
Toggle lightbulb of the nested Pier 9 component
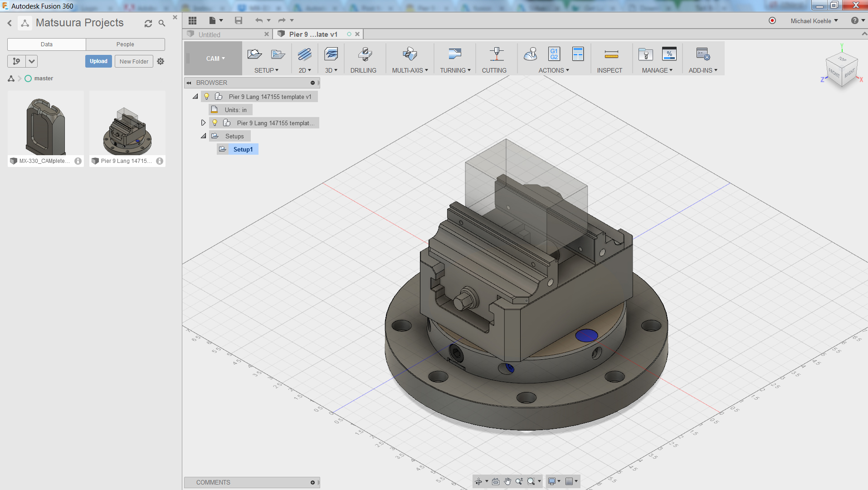[215, 123]
